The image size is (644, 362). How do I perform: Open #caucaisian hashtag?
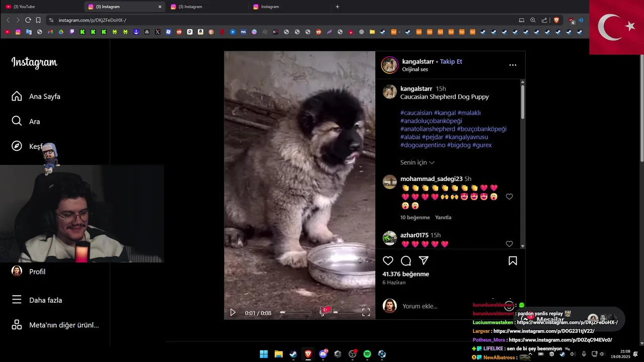(416, 113)
